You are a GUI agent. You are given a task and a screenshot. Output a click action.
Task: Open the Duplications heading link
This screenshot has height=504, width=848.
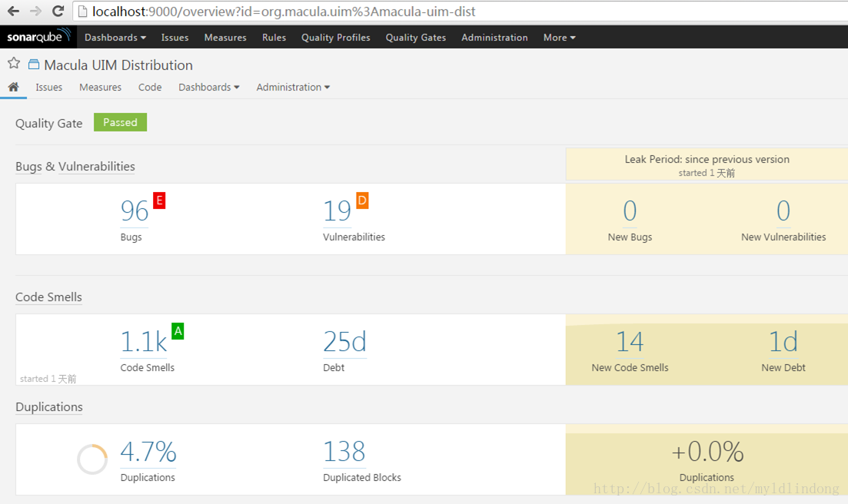pyautogui.click(x=49, y=406)
